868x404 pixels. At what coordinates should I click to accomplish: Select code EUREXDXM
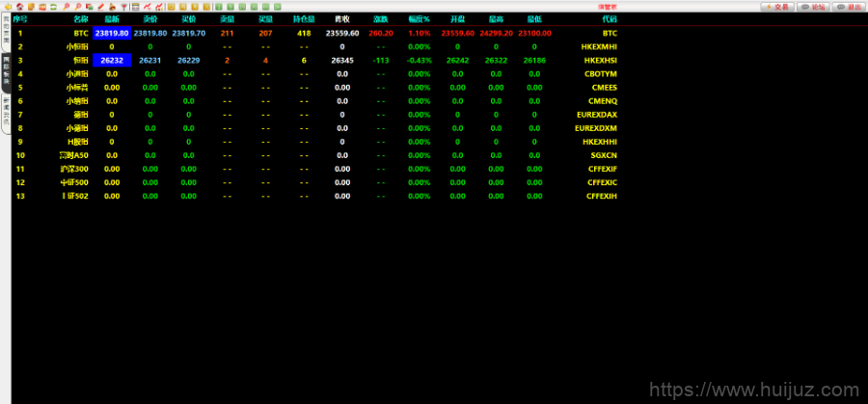point(596,128)
